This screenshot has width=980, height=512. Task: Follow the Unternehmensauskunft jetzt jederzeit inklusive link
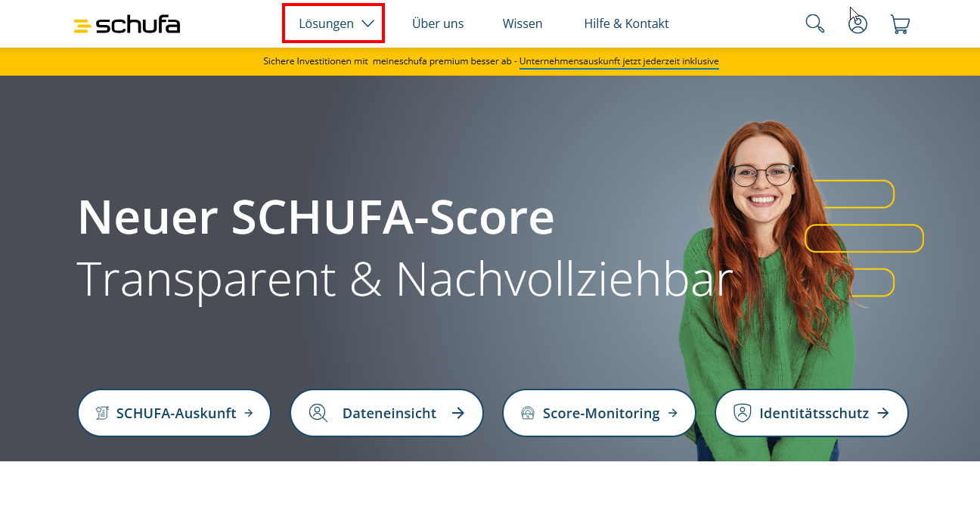click(619, 61)
